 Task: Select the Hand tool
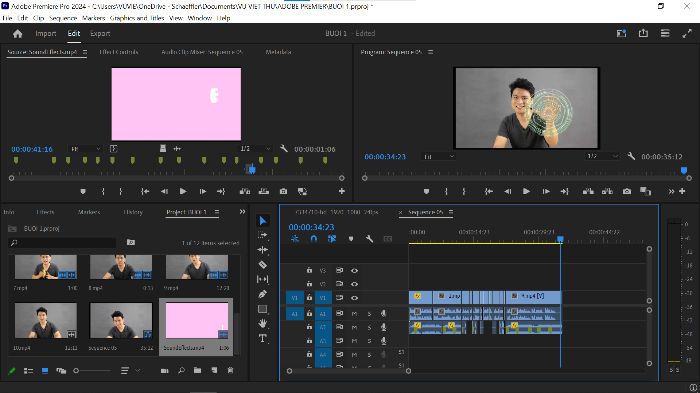click(x=262, y=323)
